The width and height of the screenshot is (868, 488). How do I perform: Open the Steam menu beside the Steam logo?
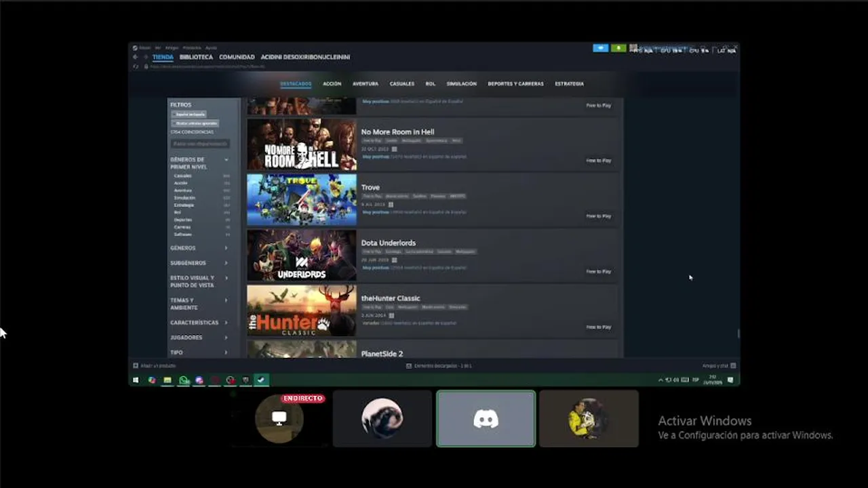pyautogui.click(x=146, y=48)
